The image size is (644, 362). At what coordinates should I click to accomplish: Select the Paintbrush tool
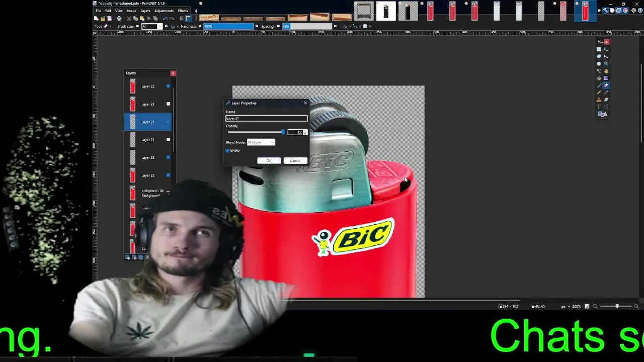599,85
